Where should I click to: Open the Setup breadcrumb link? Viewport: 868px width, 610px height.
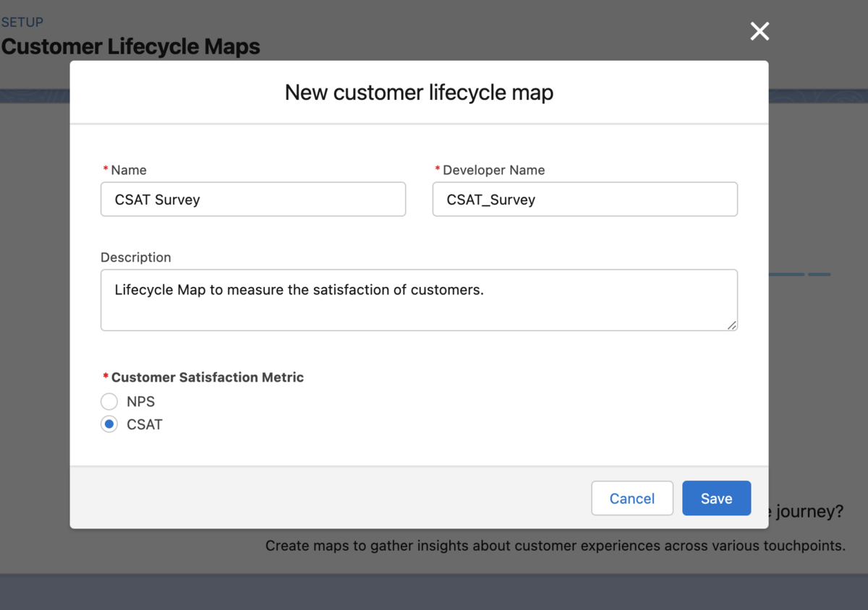[21, 22]
